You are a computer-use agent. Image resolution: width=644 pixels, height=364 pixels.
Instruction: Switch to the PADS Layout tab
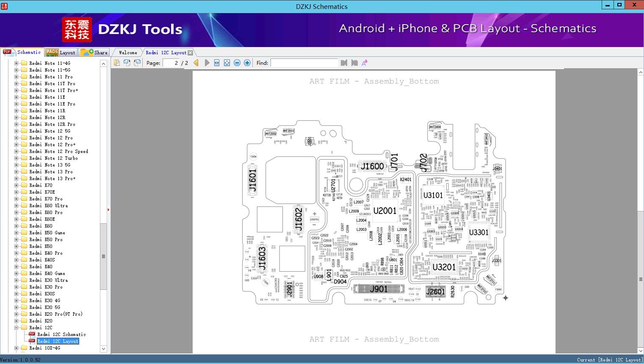61,53
